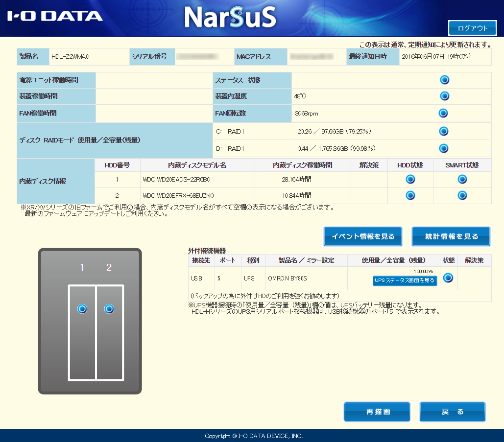The height and width of the screenshot is (442, 504).
Task: Click HDD 2 SMART状態 indicator icon
Action: pos(462,196)
